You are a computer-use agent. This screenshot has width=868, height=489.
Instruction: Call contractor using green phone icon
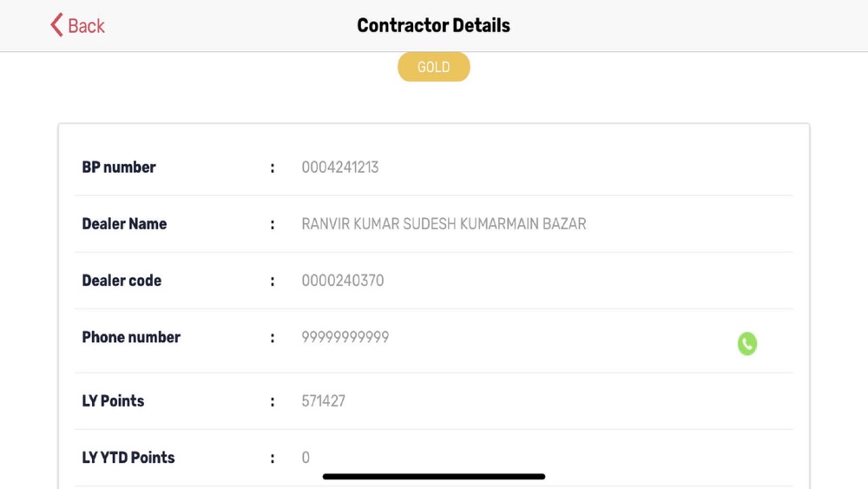pos(746,344)
